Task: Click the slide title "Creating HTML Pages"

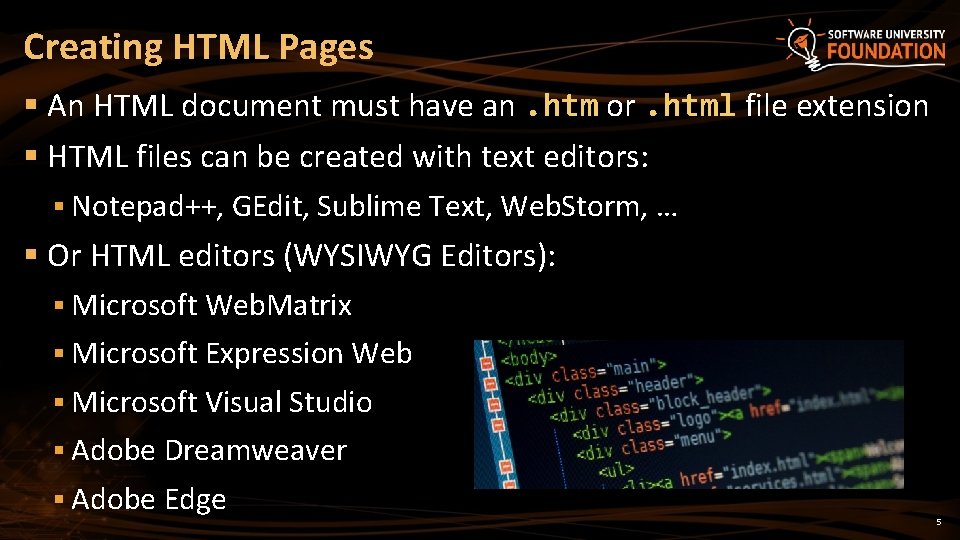Action: pos(198,47)
